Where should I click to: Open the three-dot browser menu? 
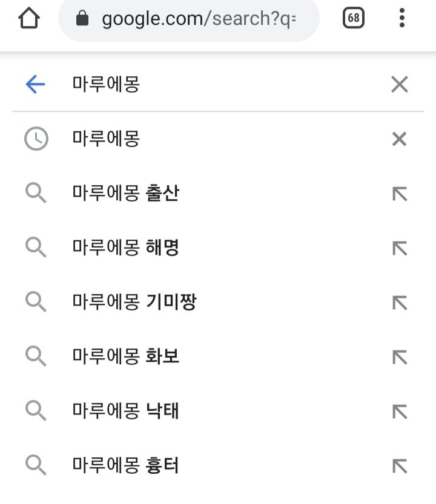pos(401,18)
